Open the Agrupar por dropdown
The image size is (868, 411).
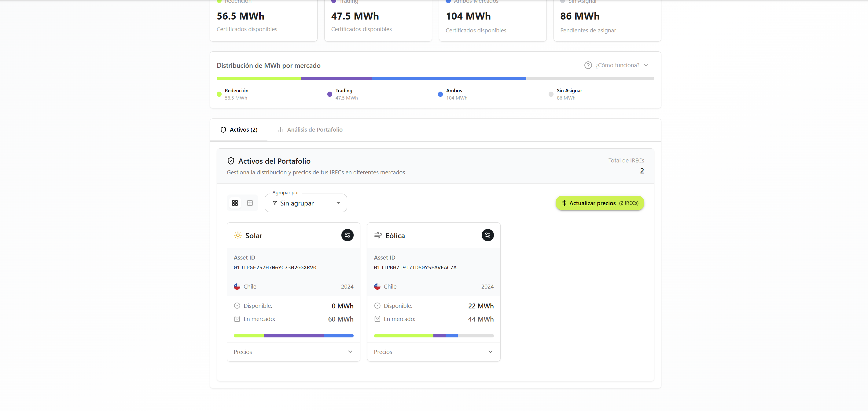point(306,203)
